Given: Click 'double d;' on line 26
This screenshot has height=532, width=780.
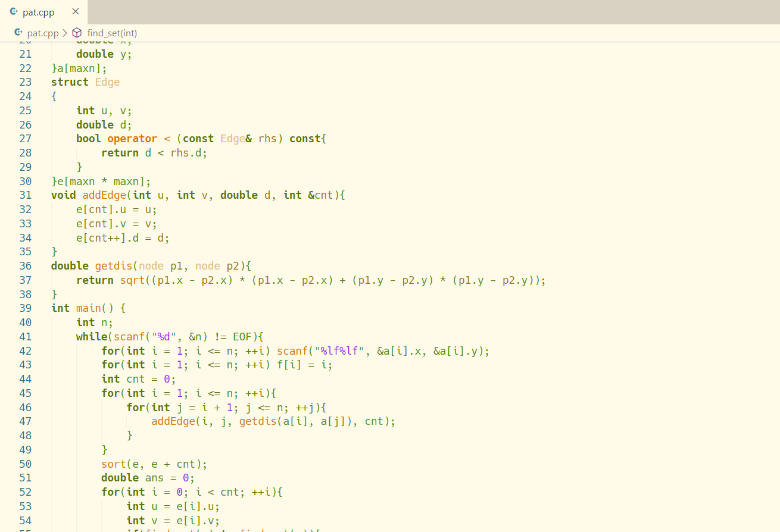Looking at the screenshot, I should click(104, 125).
